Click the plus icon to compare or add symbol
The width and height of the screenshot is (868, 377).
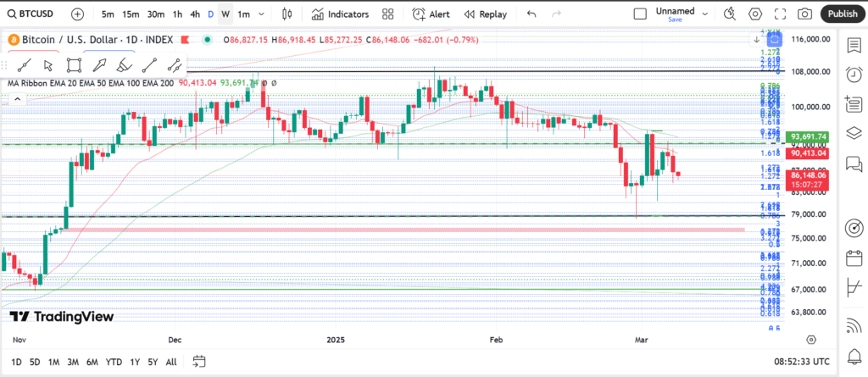click(78, 14)
